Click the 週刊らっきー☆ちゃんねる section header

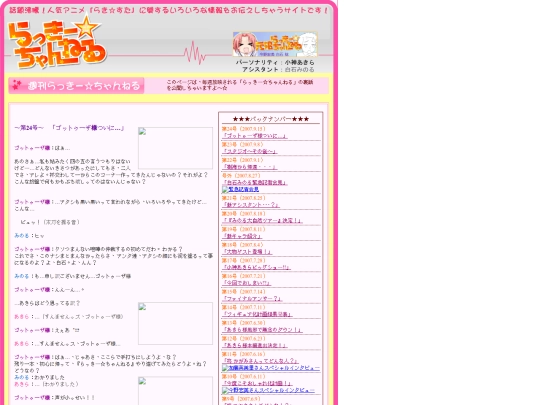[x=76, y=85]
